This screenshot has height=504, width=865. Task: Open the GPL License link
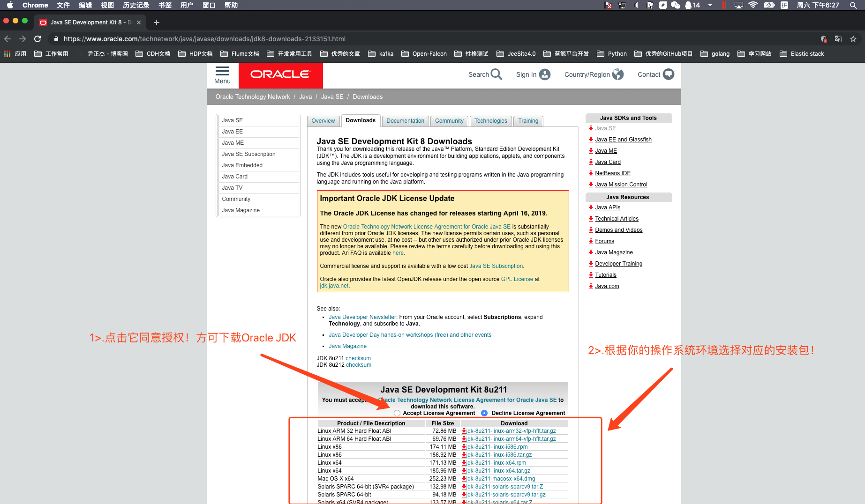click(x=517, y=279)
